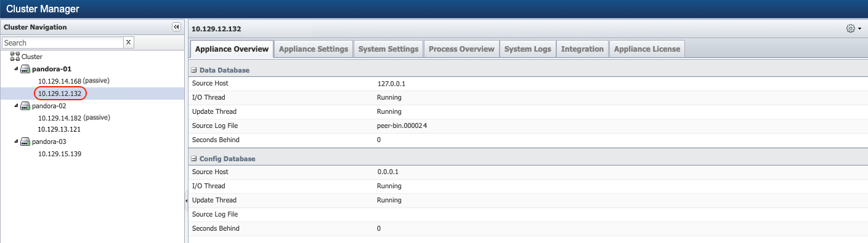Click the pandora-03 server icon
The width and height of the screenshot is (868, 243).
coord(25,141)
